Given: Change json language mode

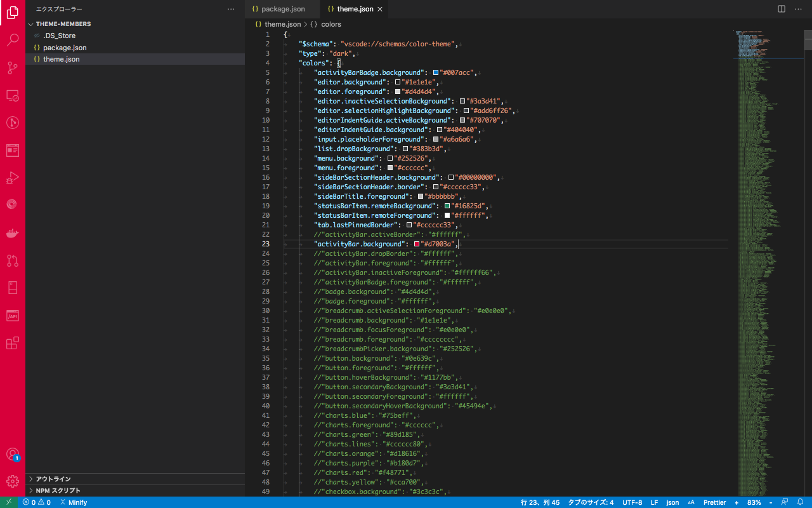Looking at the screenshot, I should pyautogui.click(x=672, y=502).
